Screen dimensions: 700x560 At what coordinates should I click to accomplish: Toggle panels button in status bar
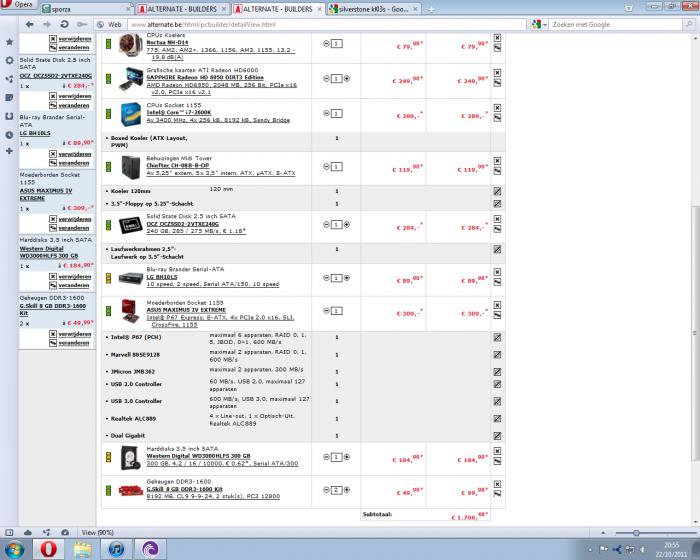click(9, 533)
